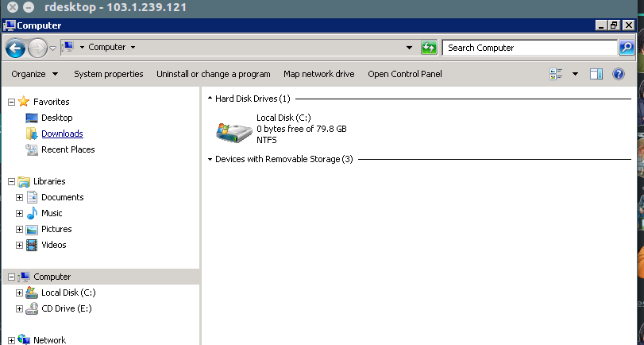Open dropdown arrow before Computer in address bar
The image size is (644, 345).
coord(82,47)
